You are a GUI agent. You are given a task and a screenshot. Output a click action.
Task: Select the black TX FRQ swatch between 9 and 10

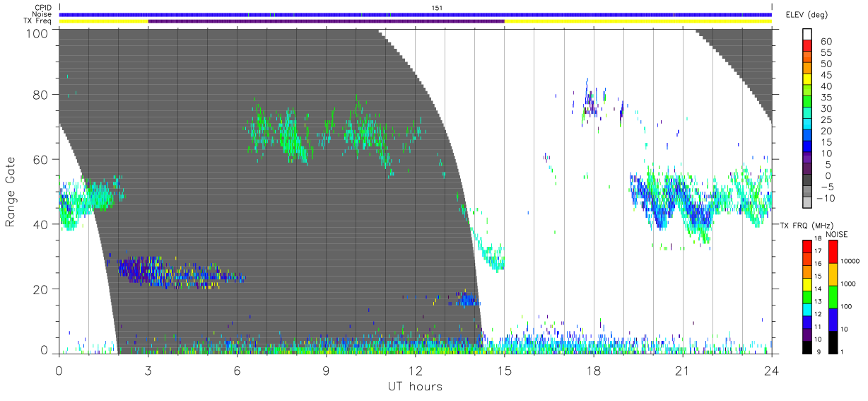tap(807, 346)
